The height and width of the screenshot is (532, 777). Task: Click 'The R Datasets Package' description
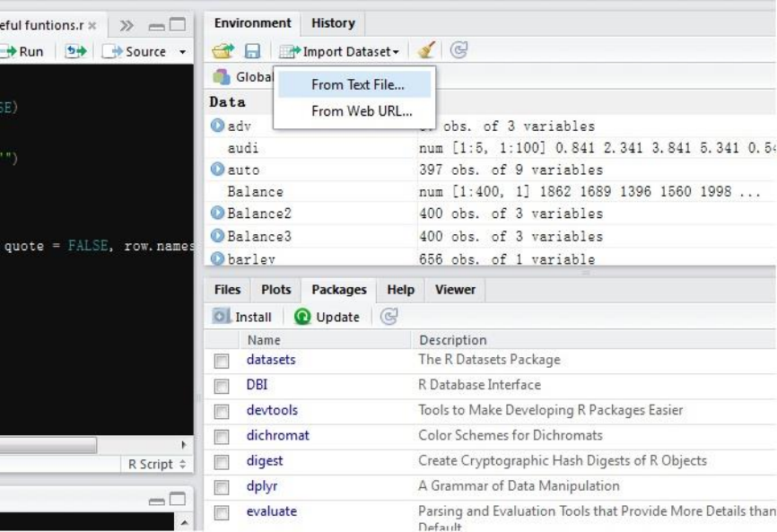click(489, 360)
